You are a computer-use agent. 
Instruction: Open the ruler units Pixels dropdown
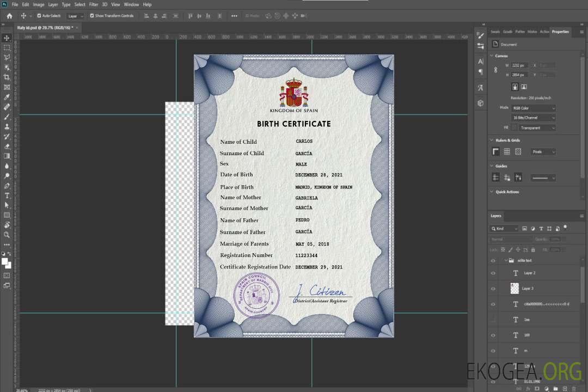click(543, 152)
